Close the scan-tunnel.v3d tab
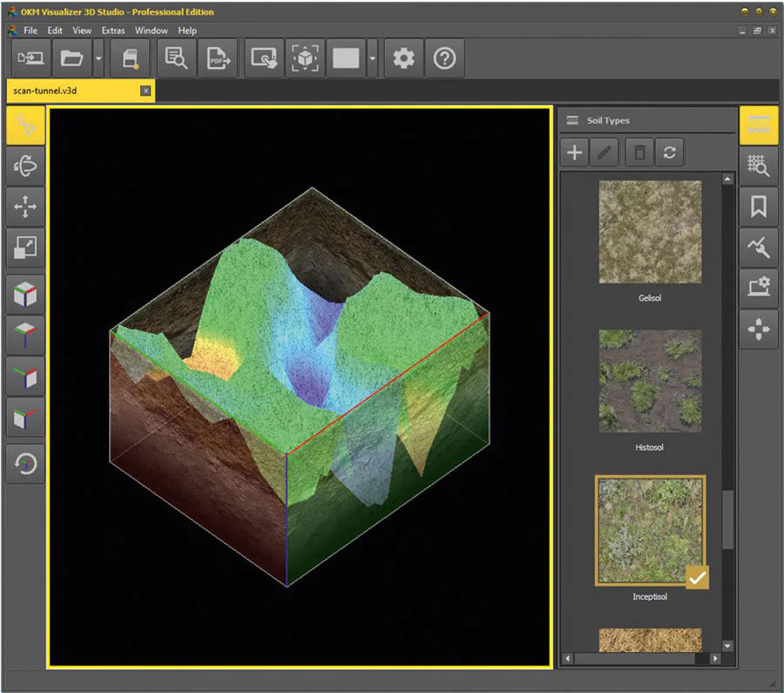 pyautogui.click(x=145, y=91)
